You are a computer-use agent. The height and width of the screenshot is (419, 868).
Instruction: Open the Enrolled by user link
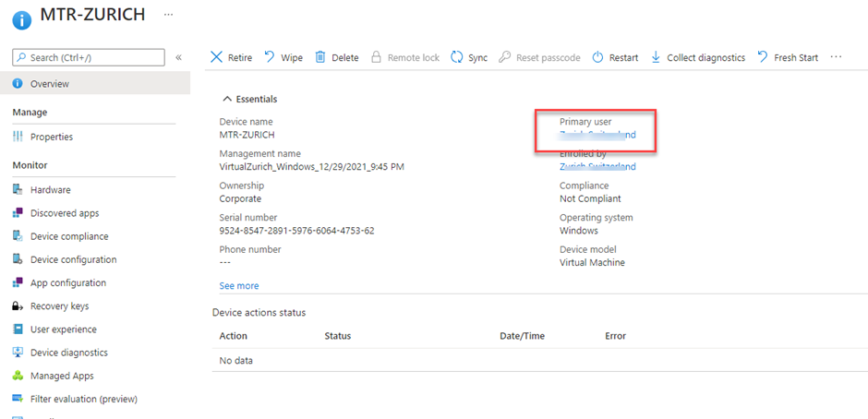[x=597, y=166]
